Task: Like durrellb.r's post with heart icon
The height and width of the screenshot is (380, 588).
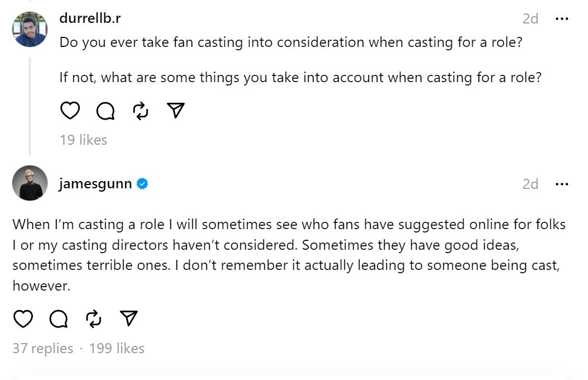Action: [x=70, y=111]
